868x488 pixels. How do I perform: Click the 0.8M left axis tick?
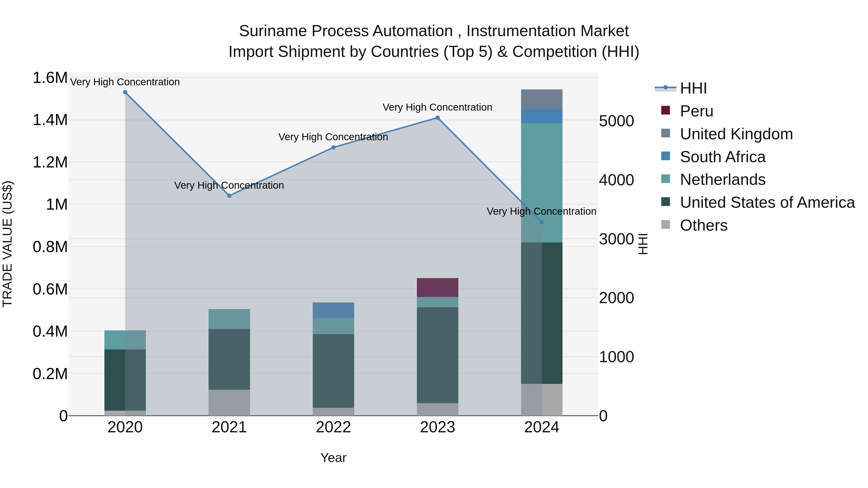coord(50,247)
